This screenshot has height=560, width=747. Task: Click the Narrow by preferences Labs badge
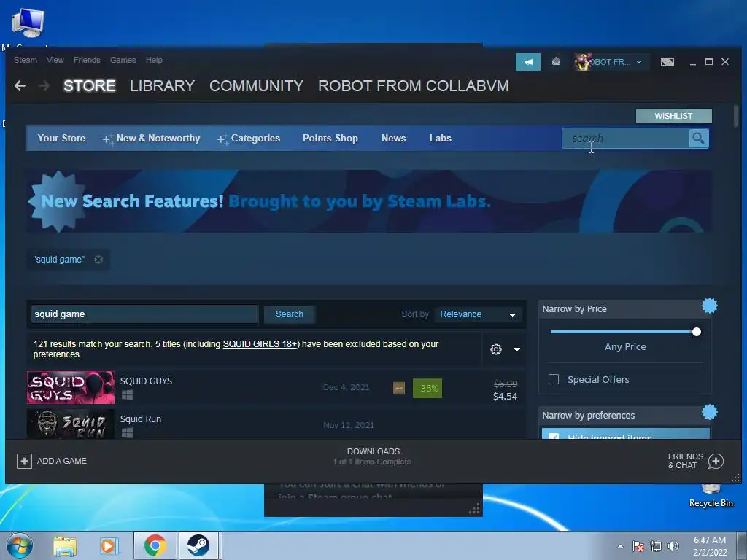point(709,412)
